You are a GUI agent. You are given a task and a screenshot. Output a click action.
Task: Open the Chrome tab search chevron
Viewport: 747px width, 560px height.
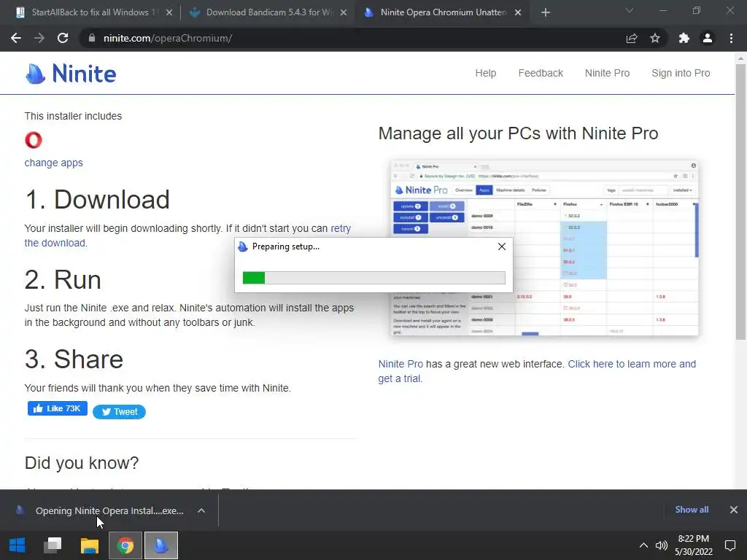point(630,10)
